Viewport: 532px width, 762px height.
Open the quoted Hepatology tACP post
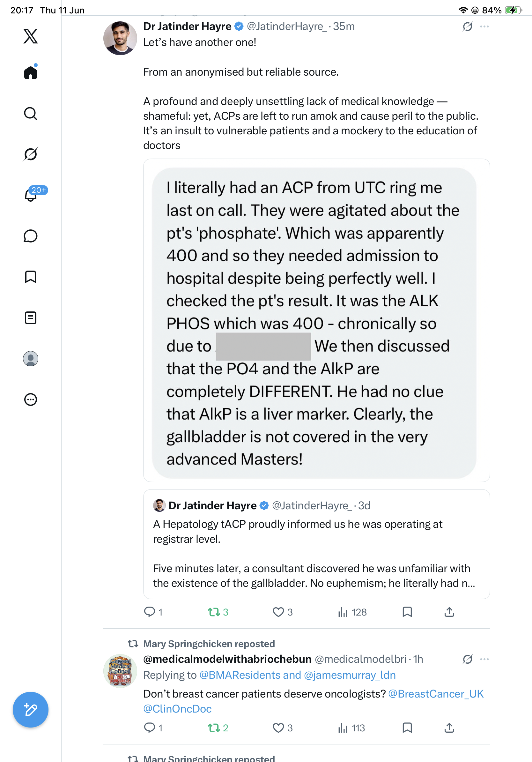(x=316, y=544)
